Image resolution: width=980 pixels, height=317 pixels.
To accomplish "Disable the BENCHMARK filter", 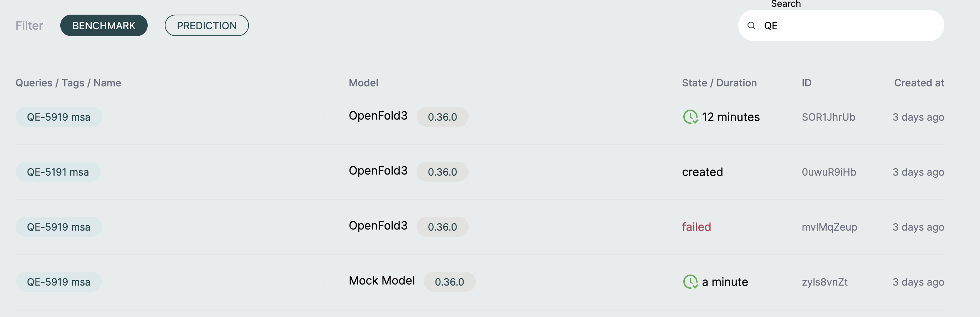I will pyautogui.click(x=103, y=25).
